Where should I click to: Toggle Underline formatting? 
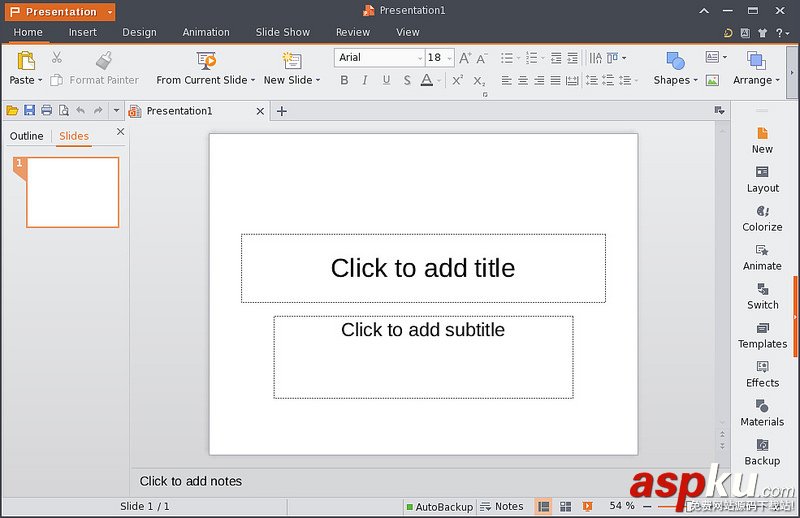click(386, 80)
